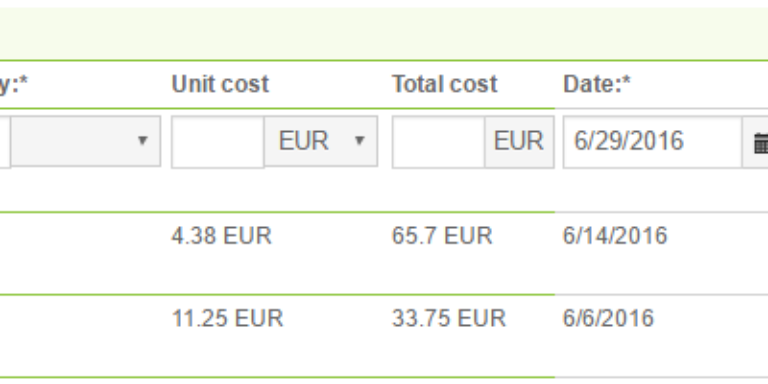Click the Date:* column header
768x384 pixels.
point(597,84)
